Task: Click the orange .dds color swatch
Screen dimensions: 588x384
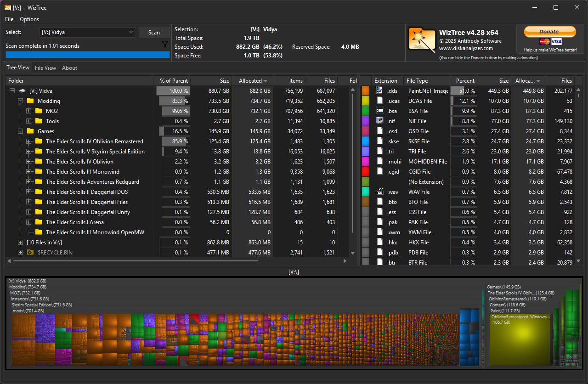Action: point(366,91)
